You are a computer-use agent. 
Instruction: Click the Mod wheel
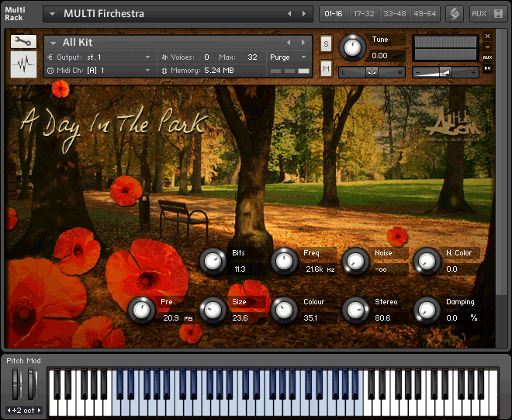tap(31, 384)
